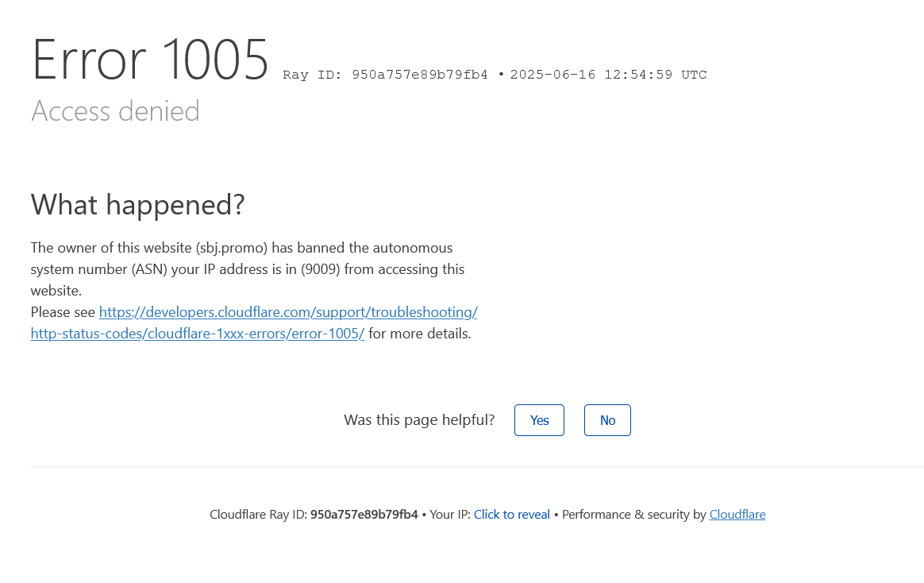Click the Please see text before link
The image size is (924, 583).
pyautogui.click(x=63, y=312)
